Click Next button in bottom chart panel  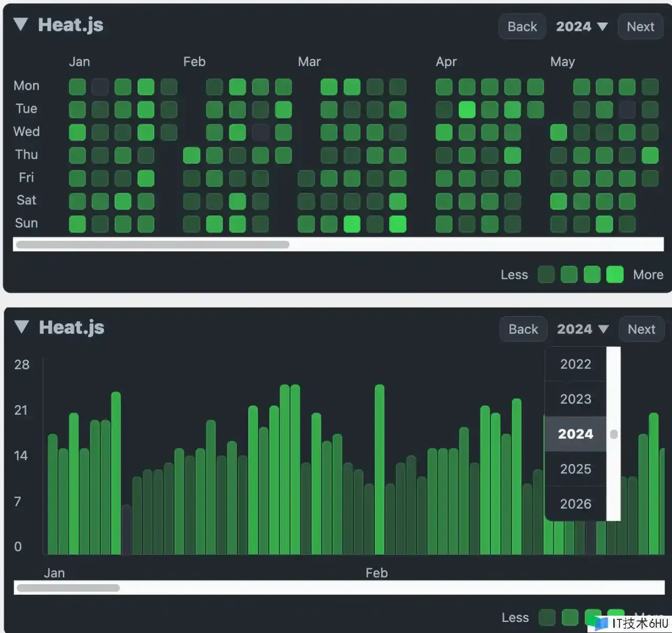click(x=642, y=329)
